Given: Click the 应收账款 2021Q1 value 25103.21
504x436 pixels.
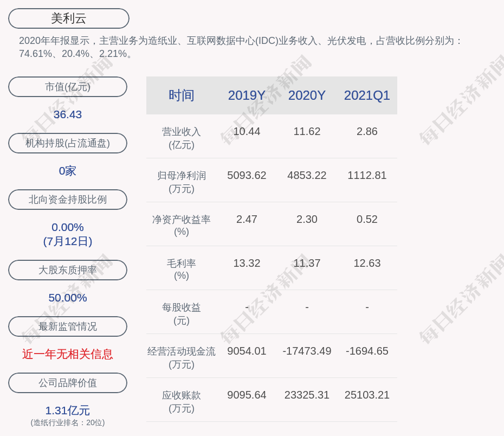Looking at the screenshot, I should click(367, 395).
